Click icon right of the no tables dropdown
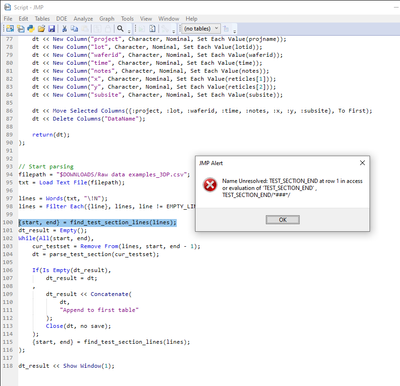The image size is (400, 386). (x=226, y=29)
